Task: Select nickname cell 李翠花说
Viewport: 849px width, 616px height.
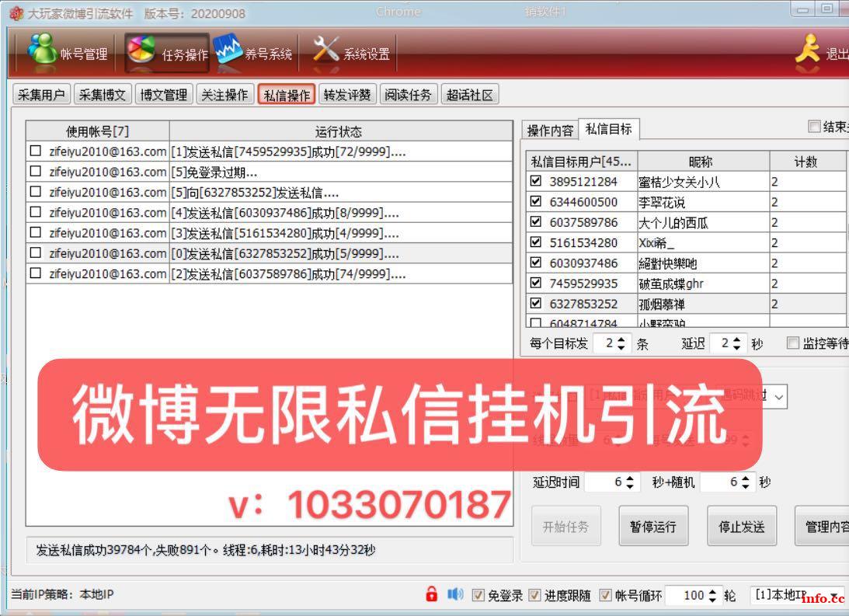Action: tap(703, 202)
